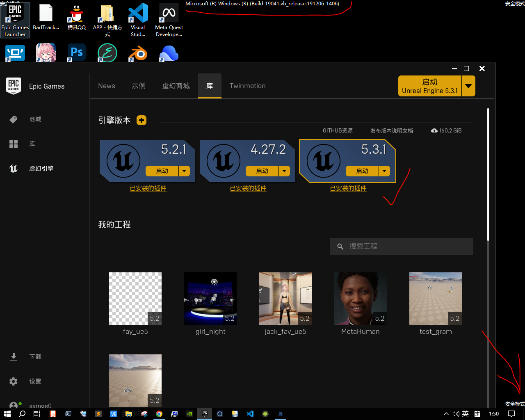Expand launch options dropdown on 5.2.1 card
Image resolution: width=525 pixels, height=420 pixels.
click(x=184, y=171)
